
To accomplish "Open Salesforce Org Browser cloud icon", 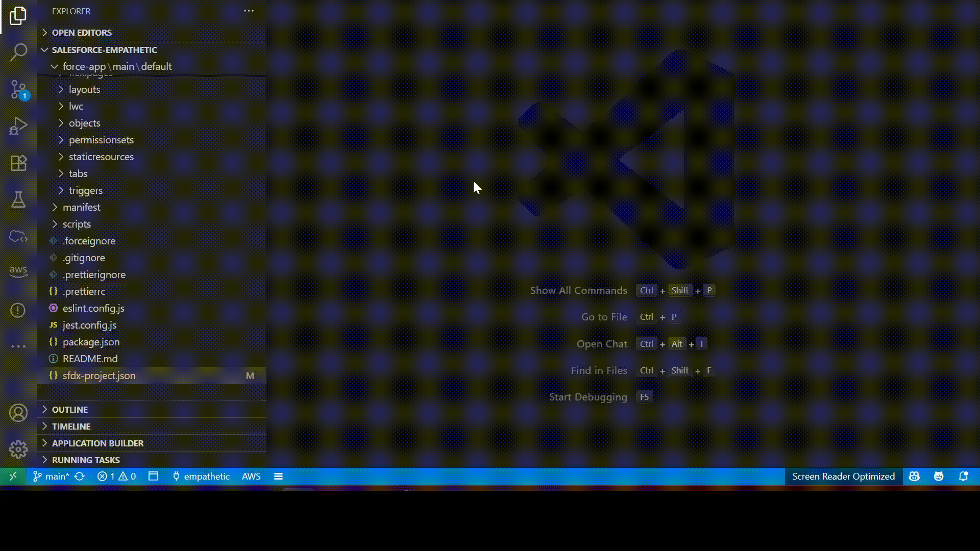I will (18, 236).
